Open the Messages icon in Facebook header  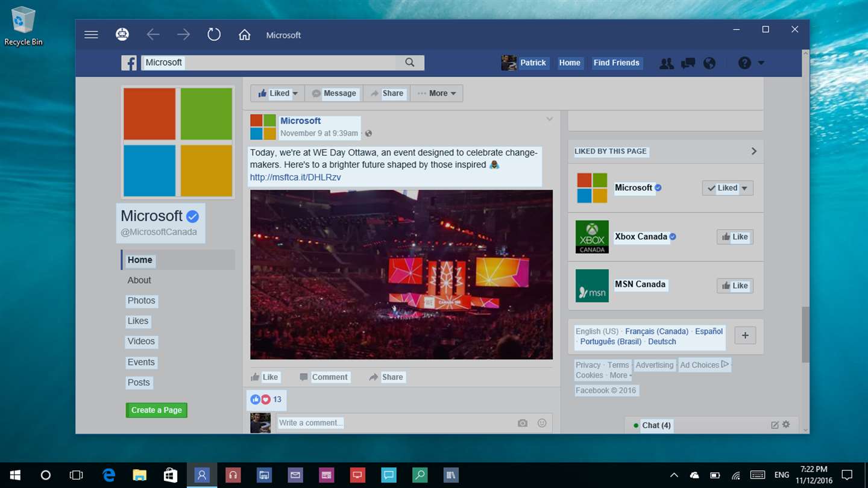pos(688,63)
